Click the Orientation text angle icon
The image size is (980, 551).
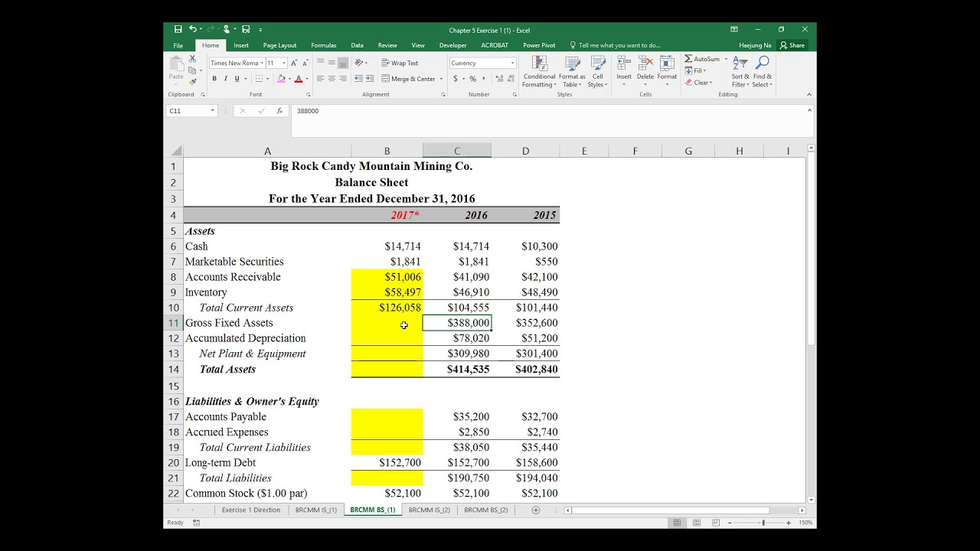click(359, 63)
